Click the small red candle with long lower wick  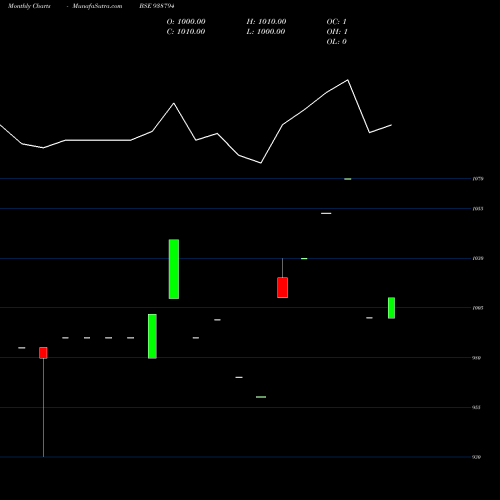tap(43, 353)
